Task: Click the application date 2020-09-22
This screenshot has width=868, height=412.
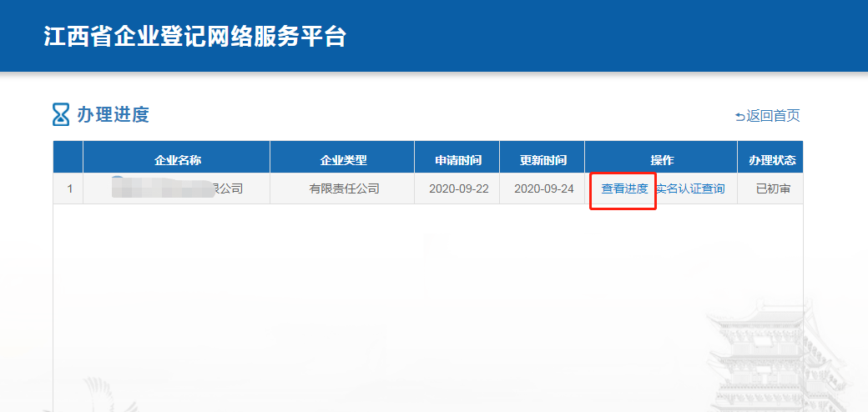Action: [458, 188]
